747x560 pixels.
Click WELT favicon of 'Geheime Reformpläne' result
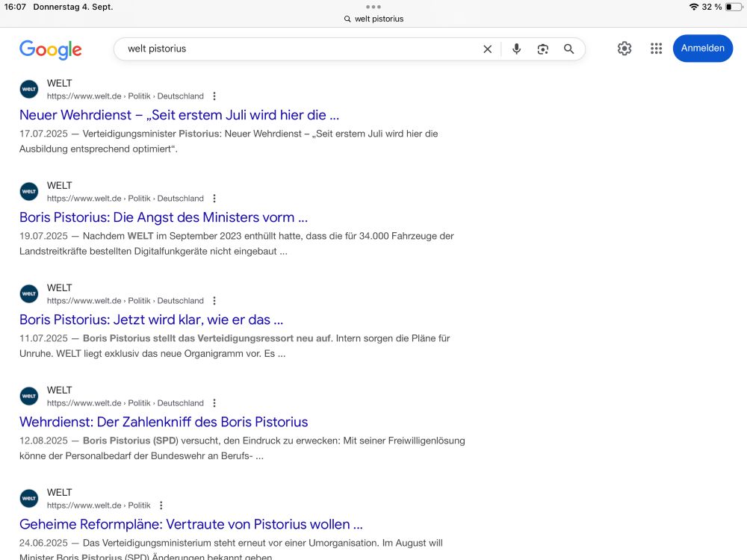pos(29,499)
